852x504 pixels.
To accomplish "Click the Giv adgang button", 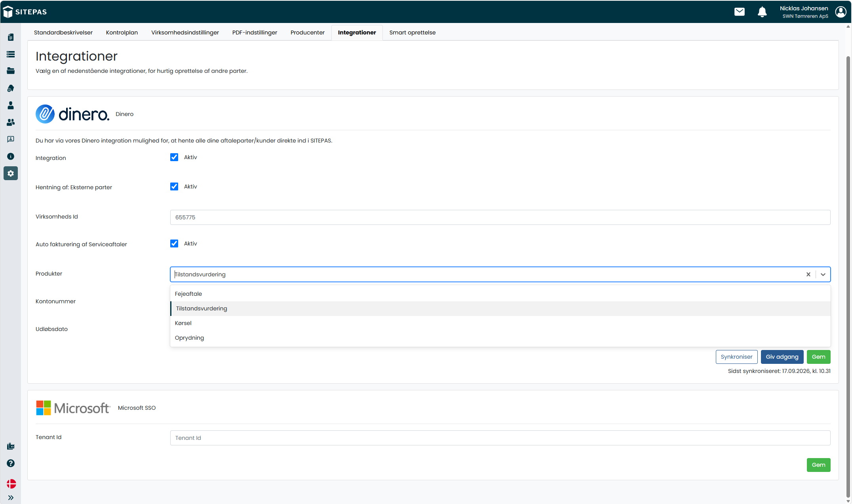I will coord(782,357).
